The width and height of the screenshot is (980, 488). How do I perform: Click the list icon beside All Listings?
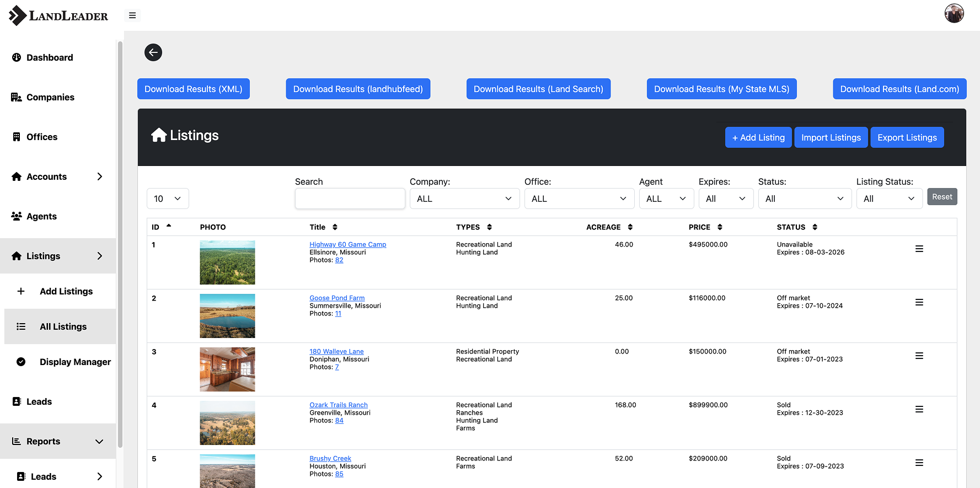[21, 326]
